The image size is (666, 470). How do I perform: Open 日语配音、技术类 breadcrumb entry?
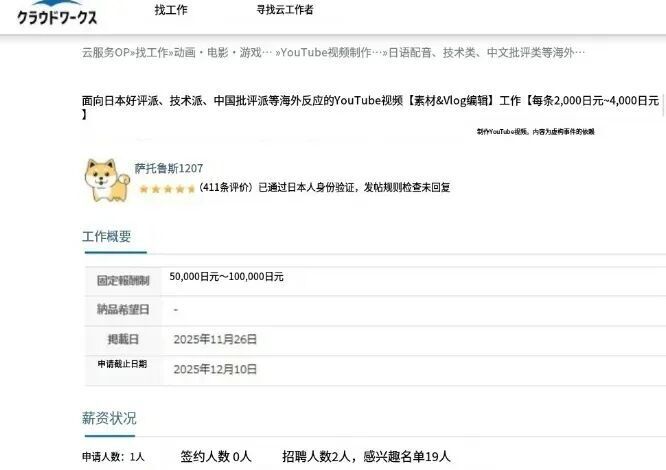(x=487, y=53)
